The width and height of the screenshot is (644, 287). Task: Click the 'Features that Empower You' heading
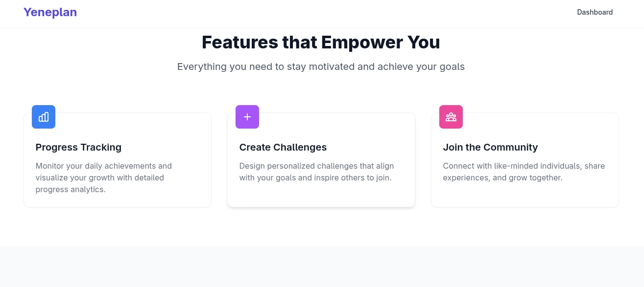pyautogui.click(x=321, y=43)
